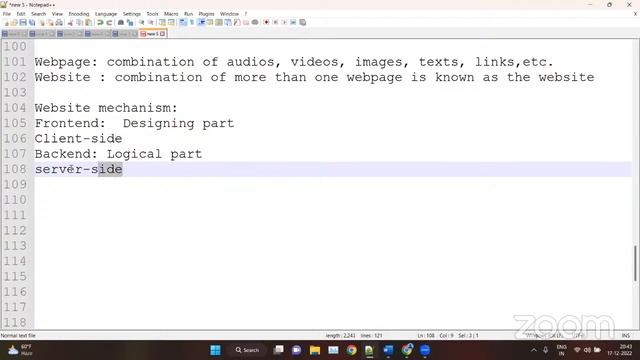Toggle the Indent Guide button
640x360 pixels.
201,23
